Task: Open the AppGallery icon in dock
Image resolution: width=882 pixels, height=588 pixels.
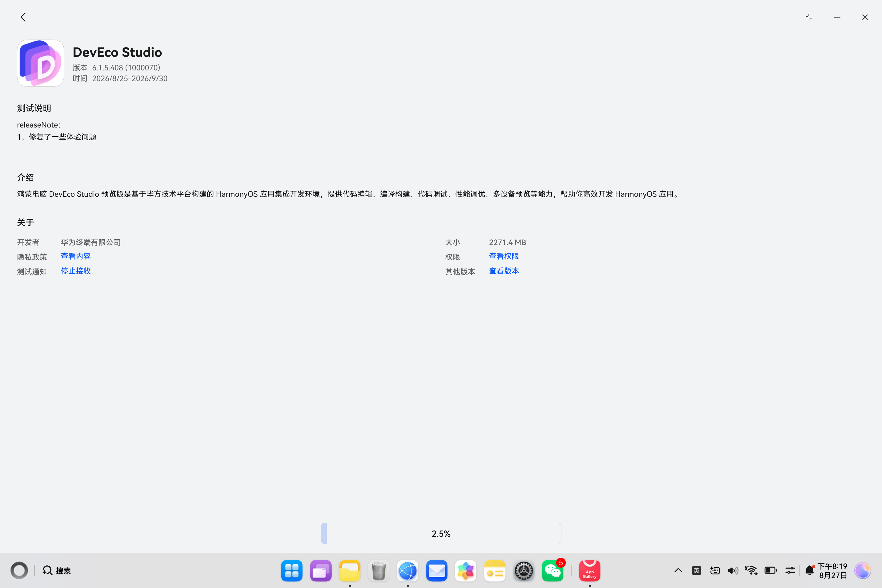Action: pyautogui.click(x=590, y=571)
